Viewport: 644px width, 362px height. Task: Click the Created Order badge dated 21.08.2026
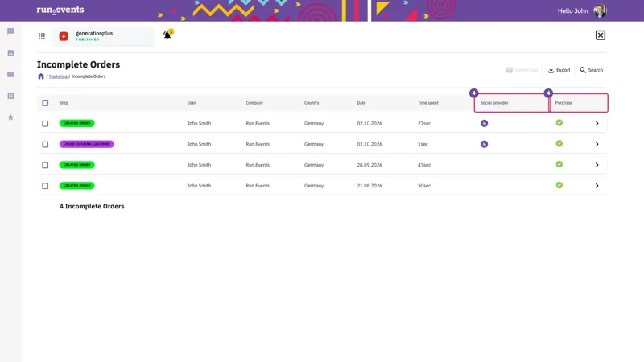[x=76, y=186]
